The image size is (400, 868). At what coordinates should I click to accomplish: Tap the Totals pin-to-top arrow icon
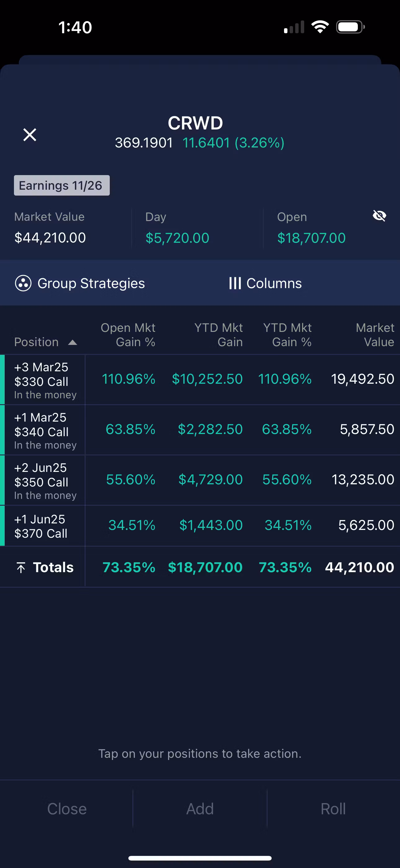coord(21,567)
